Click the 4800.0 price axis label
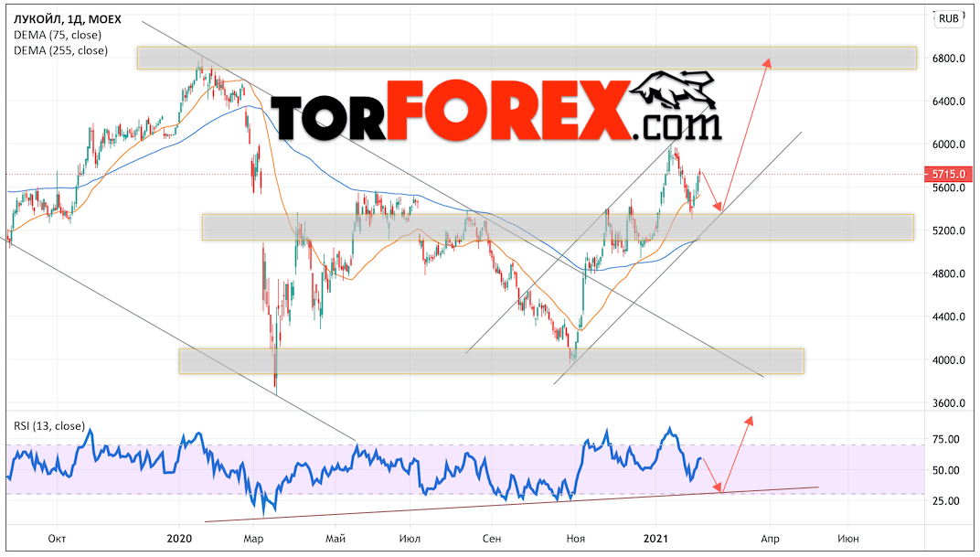Screen dimensions: 980x557 pos(948,273)
